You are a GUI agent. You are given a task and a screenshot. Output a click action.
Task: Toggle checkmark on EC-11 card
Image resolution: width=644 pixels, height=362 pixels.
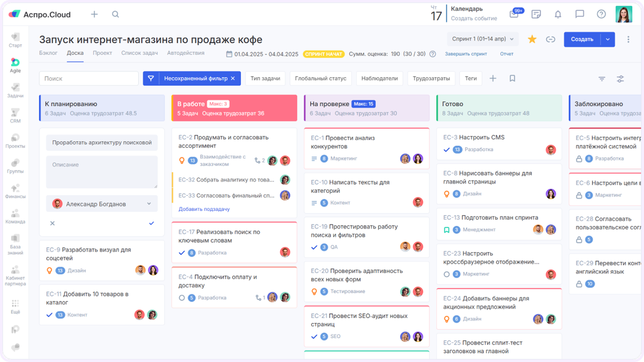coord(49,315)
